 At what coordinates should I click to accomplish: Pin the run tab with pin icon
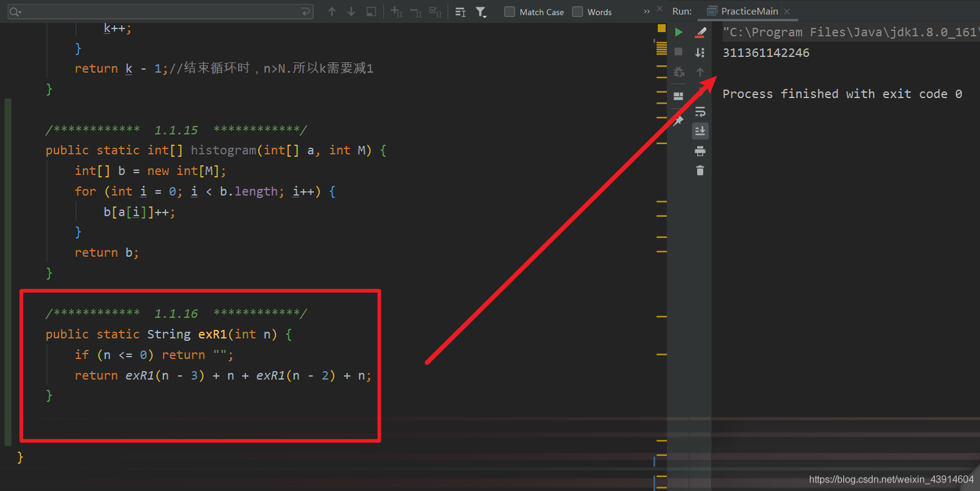pyautogui.click(x=678, y=120)
